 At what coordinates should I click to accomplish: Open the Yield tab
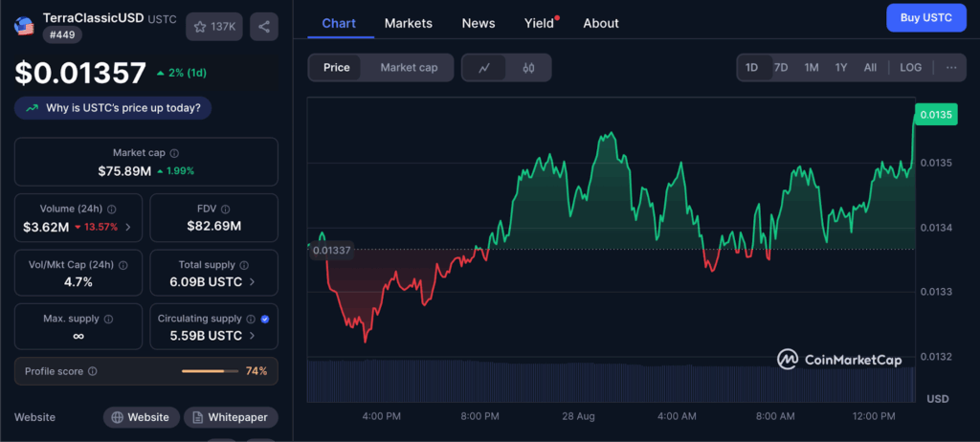[x=540, y=23]
